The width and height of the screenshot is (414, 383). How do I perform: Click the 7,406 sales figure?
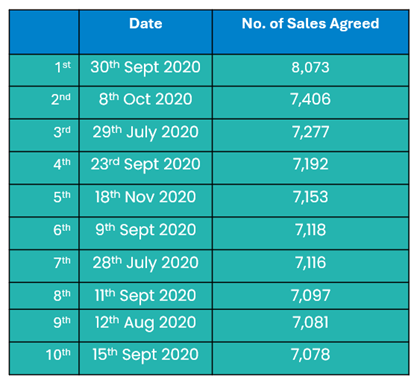coord(310,99)
